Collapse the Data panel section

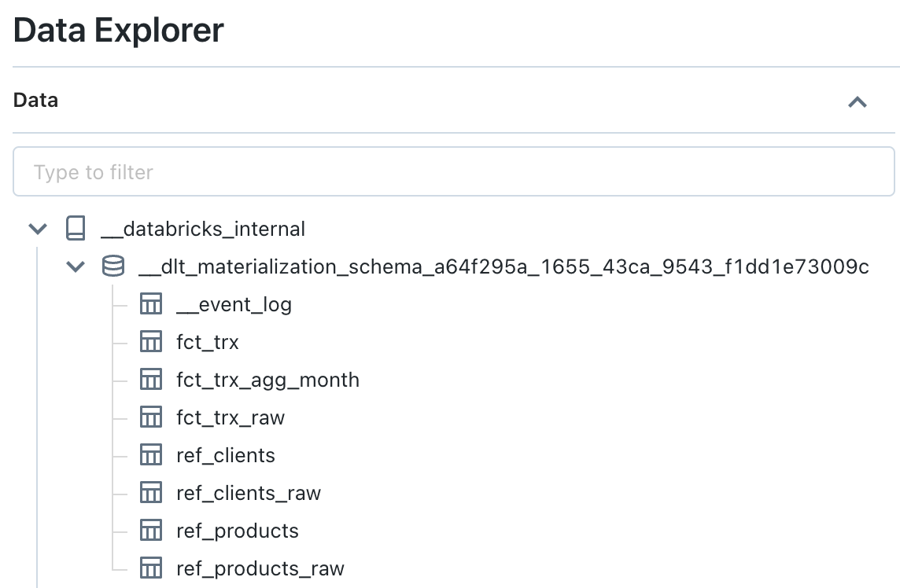[x=857, y=101]
